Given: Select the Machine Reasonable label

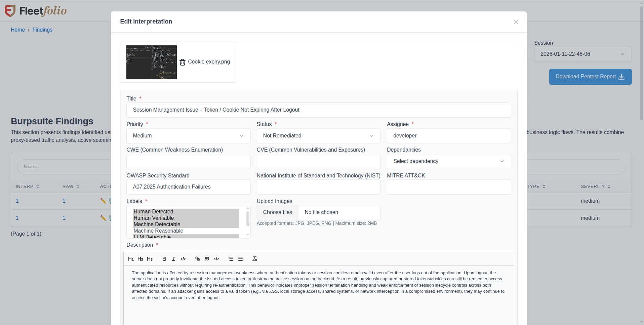Looking at the screenshot, I should tap(158, 231).
